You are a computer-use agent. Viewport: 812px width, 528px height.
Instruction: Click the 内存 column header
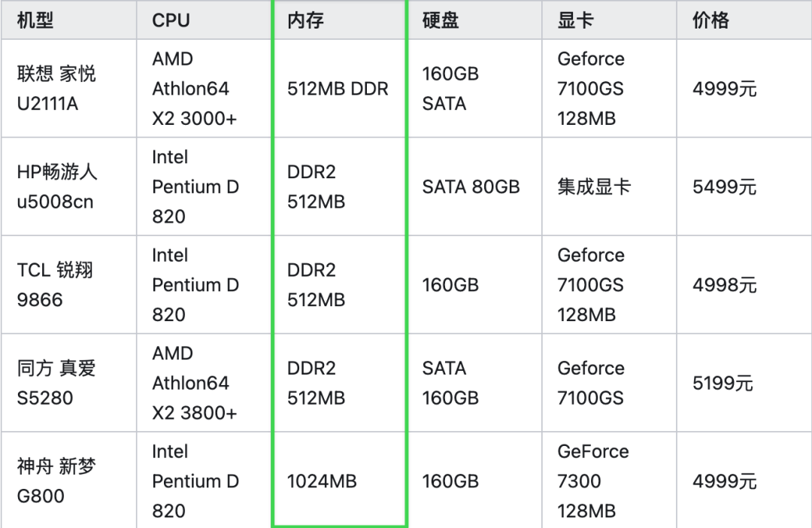coord(305,20)
